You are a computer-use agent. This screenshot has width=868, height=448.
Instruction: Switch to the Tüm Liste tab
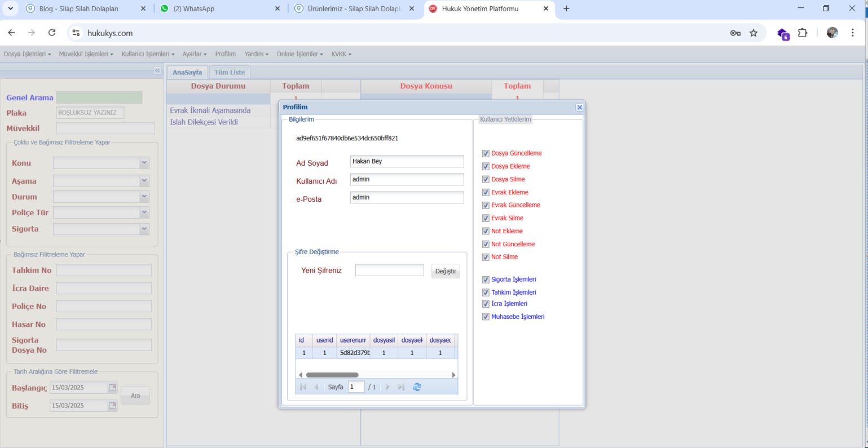pos(230,72)
